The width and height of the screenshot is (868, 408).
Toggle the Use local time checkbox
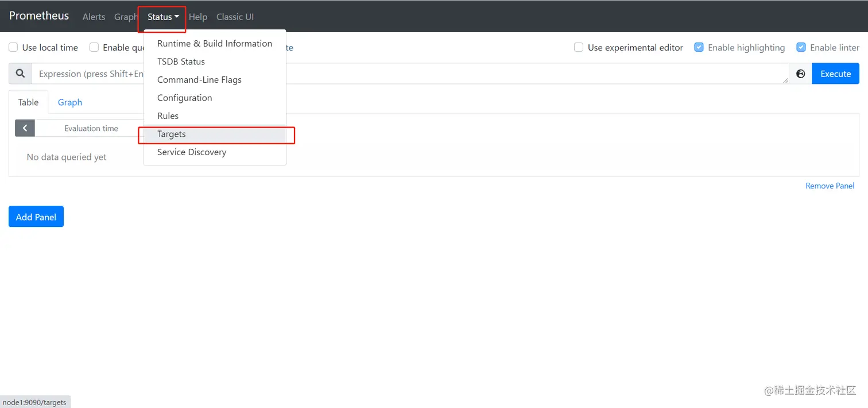coord(13,48)
